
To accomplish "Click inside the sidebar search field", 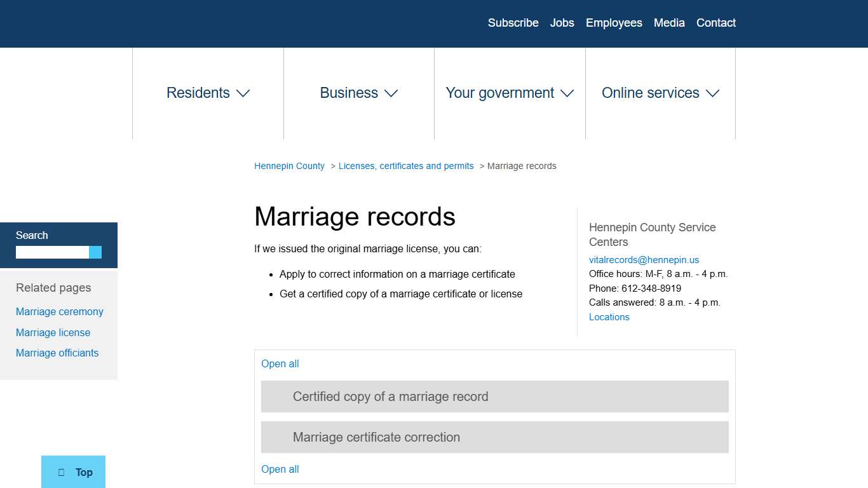I will (x=51, y=252).
